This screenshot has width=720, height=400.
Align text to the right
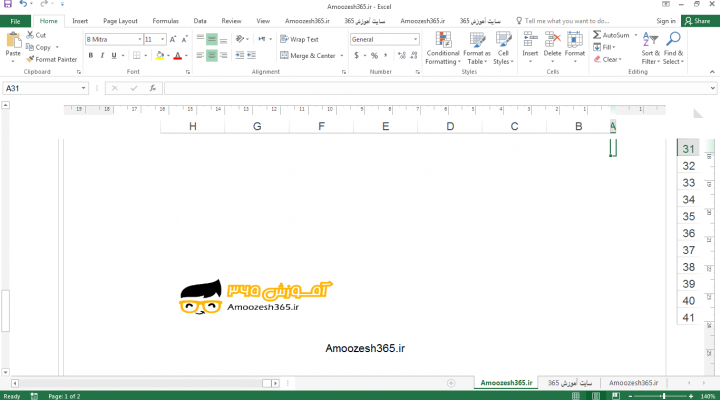(224, 56)
